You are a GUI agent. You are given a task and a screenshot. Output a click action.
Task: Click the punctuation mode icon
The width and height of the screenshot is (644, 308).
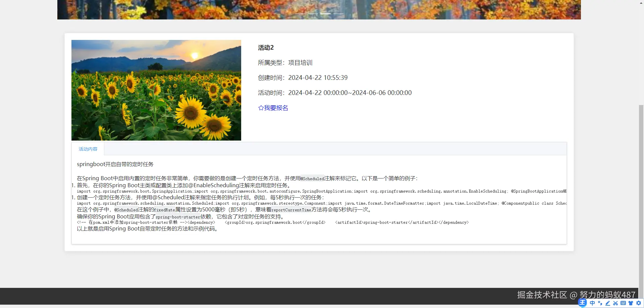point(599,303)
